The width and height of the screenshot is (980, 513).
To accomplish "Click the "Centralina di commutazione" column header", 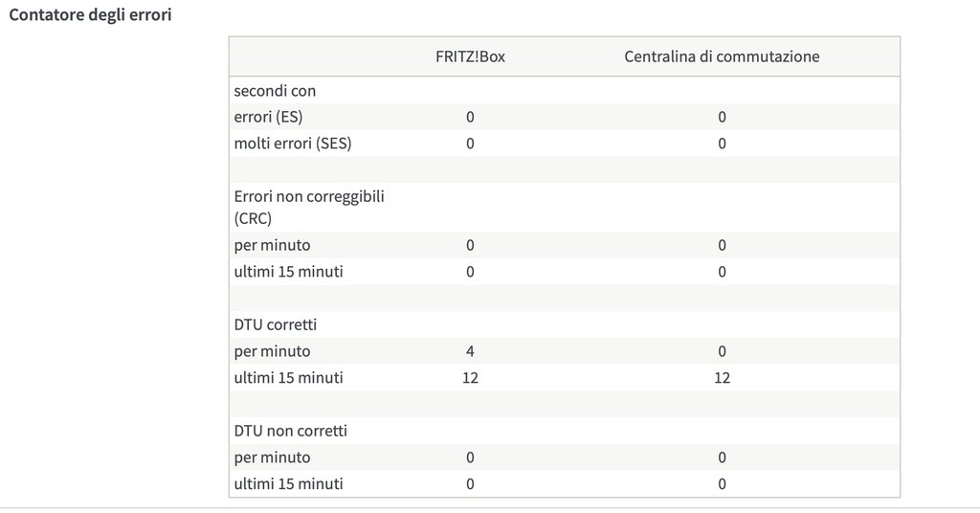I will [x=722, y=56].
